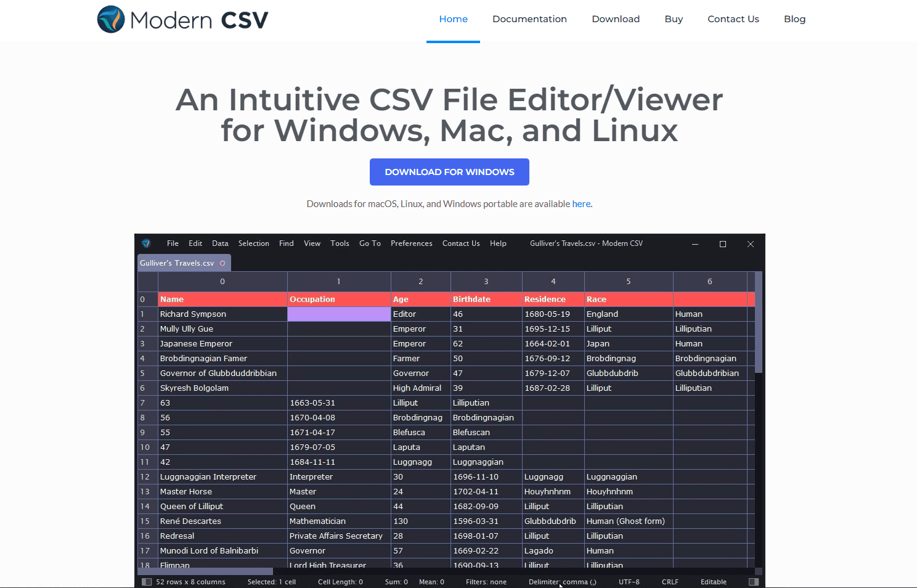Close the Gulliver's Travels.csv tab

pyautogui.click(x=222, y=263)
